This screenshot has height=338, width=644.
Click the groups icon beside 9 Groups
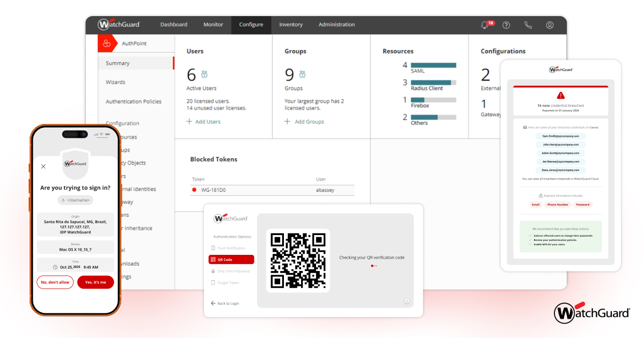coord(303,74)
